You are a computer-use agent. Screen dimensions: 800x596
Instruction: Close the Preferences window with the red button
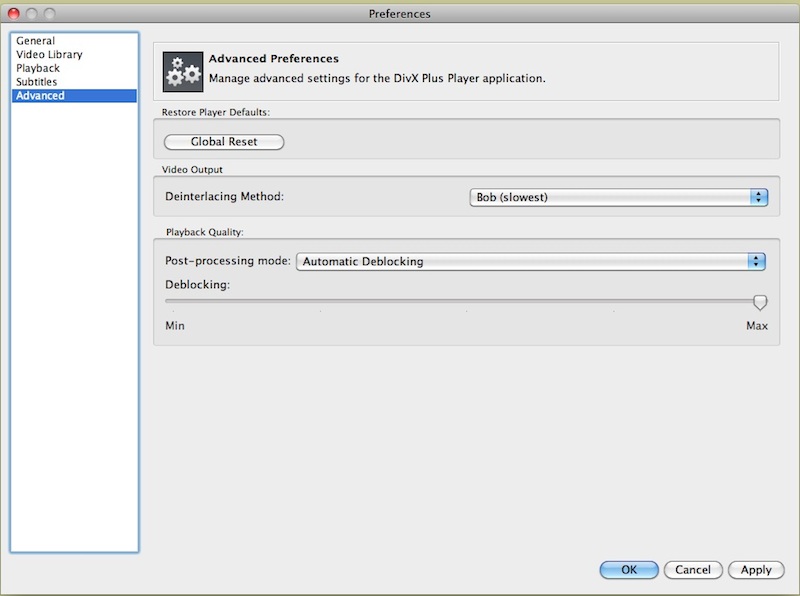point(14,14)
